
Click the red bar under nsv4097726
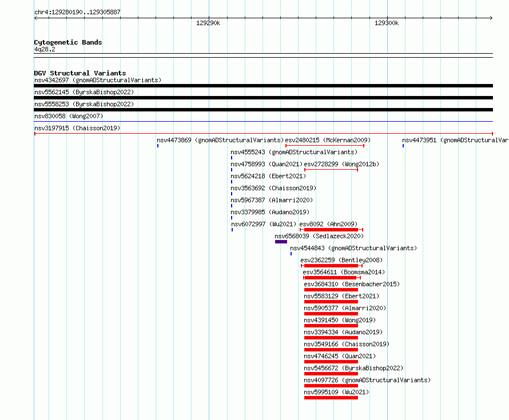[331, 386]
